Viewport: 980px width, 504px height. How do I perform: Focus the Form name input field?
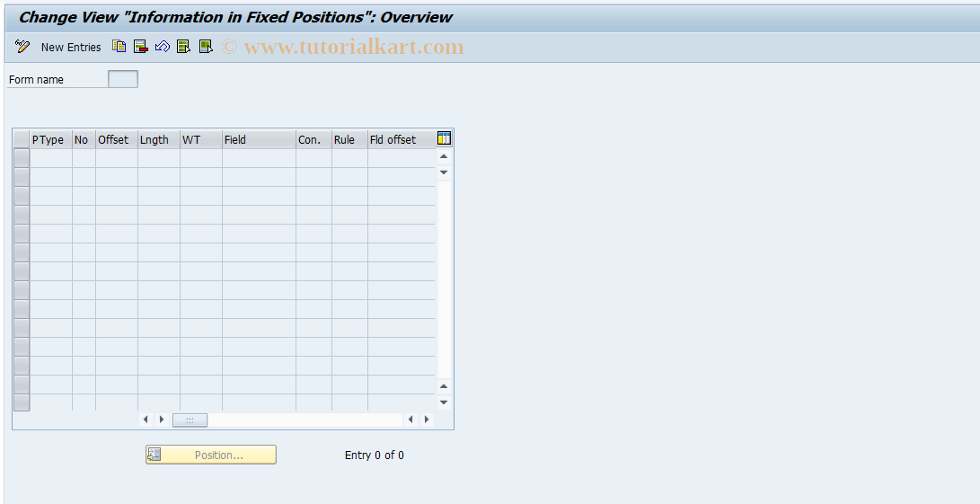pos(122,79)
